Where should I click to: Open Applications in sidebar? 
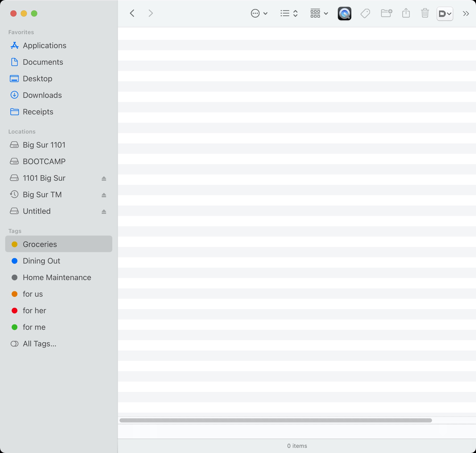59,46
